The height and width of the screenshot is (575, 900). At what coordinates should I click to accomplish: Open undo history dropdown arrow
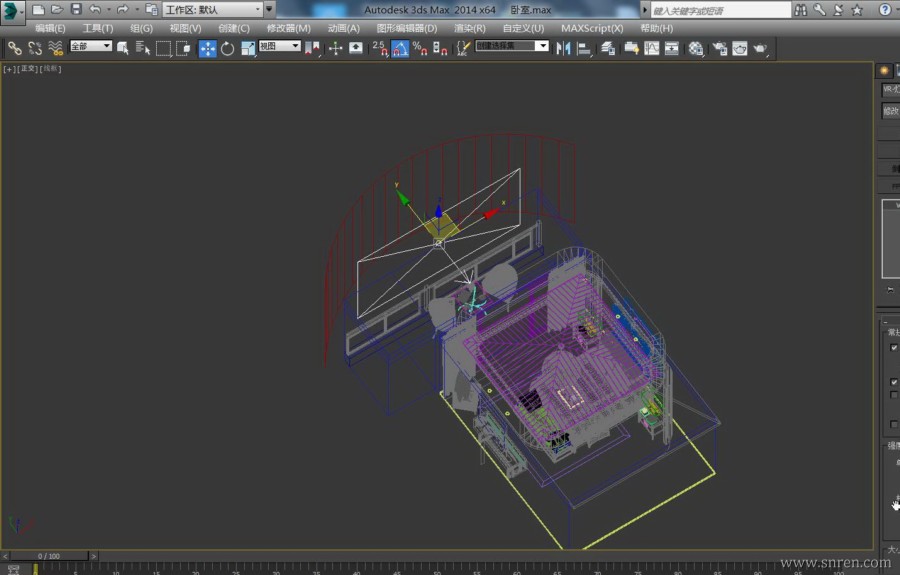[108, 9]
